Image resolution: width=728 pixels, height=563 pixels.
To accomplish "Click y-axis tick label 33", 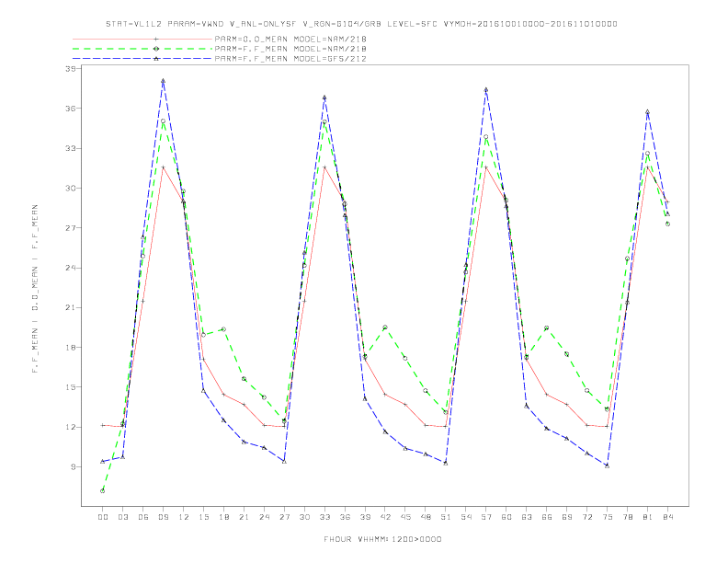I will tap(71, 148).
